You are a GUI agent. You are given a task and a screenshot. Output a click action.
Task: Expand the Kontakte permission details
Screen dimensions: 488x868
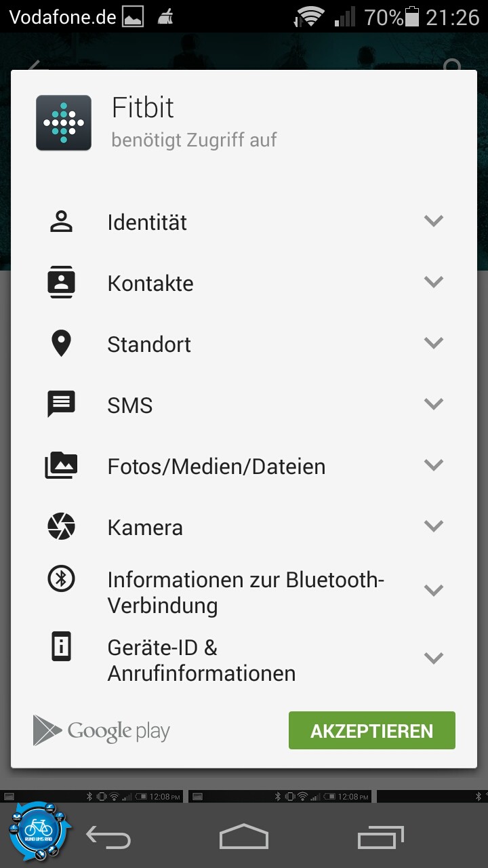point(433,282)
